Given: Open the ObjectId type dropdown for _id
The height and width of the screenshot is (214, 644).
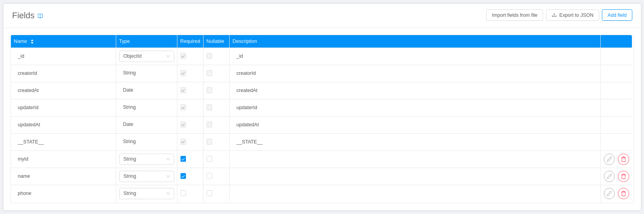Looking at the screenshot, I should pos(147,56).
